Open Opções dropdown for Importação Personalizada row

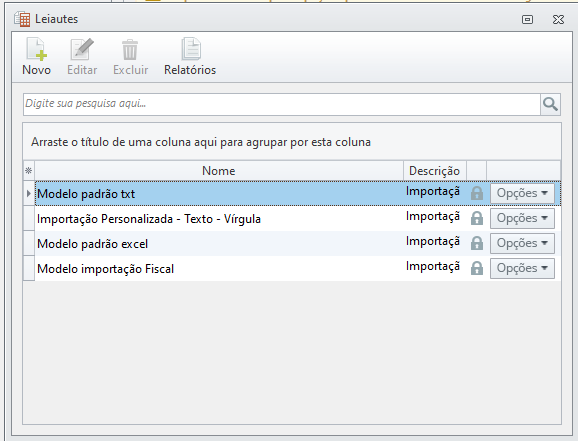tap(522, 218)
